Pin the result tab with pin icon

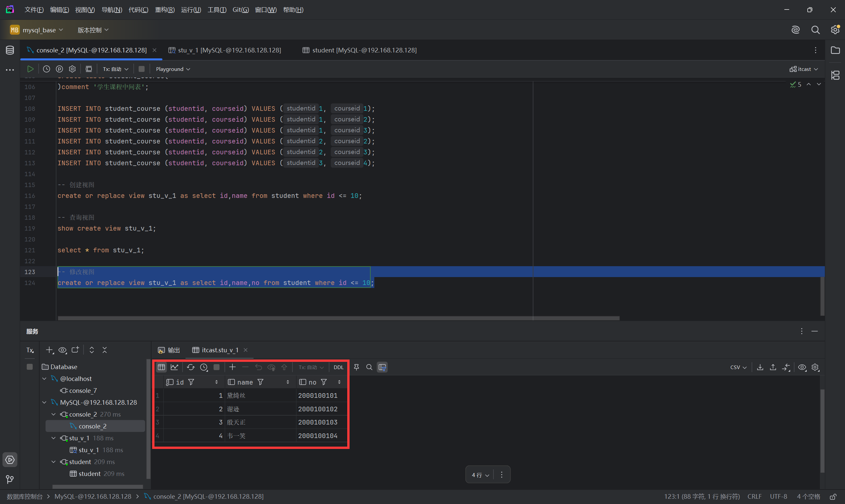point(356,367)
